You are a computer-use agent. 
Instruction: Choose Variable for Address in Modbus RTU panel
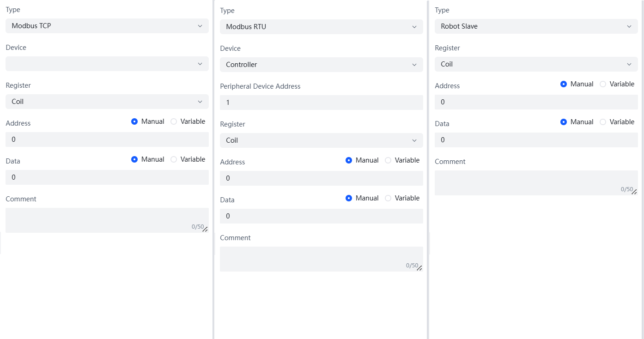pyautogui.click(x=389, y=160)
